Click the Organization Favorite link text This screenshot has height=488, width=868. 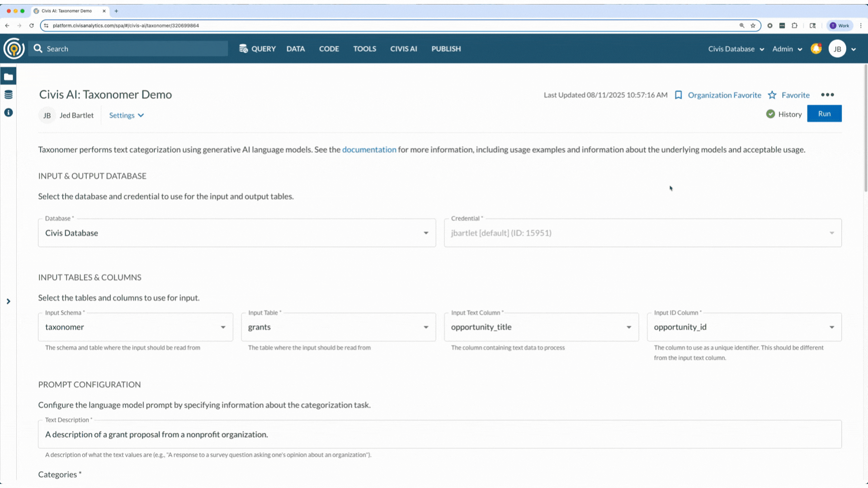pyautogui.click(x=724, y=95)
